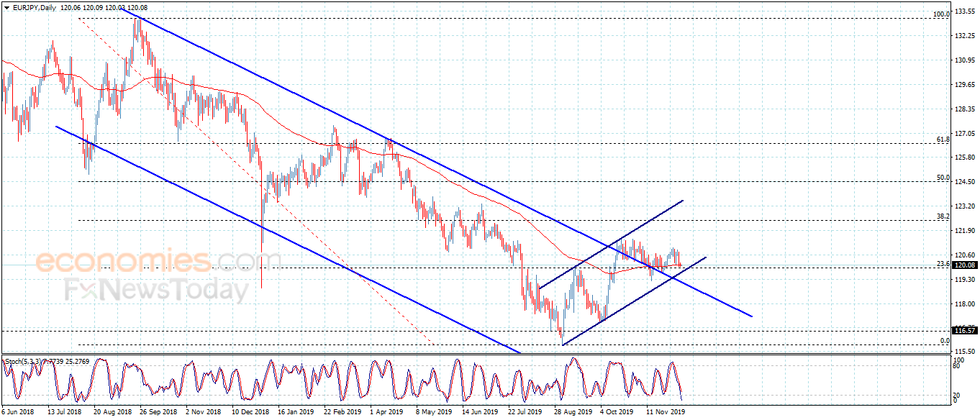Click the 128.35 price axis label
The image size is (980, 420).
964,109
